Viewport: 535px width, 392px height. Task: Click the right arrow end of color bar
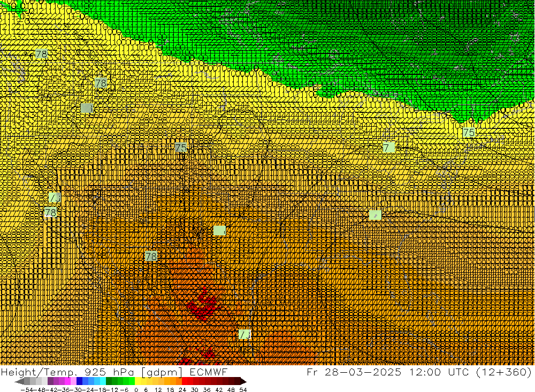tap(243, 381)
